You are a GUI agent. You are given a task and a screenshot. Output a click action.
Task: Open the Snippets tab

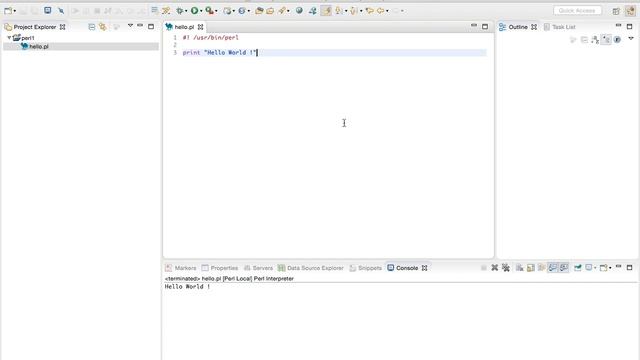tap(365, 268)
